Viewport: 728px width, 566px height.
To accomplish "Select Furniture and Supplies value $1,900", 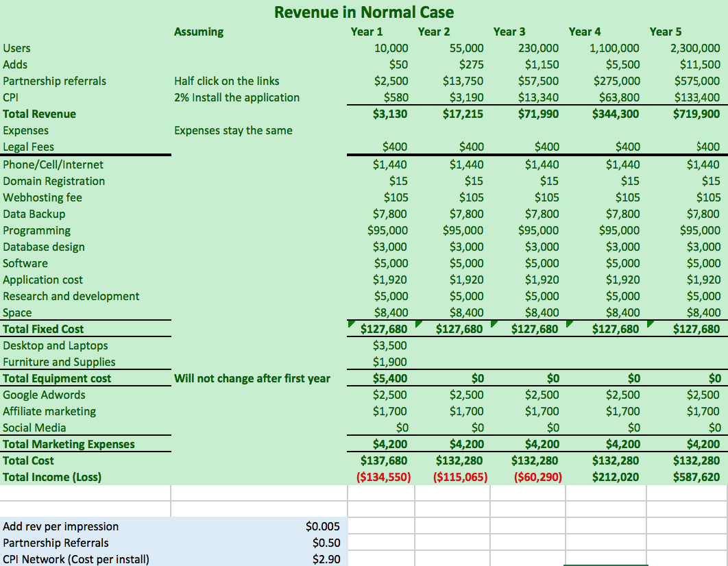I will [x=390, y=362].
